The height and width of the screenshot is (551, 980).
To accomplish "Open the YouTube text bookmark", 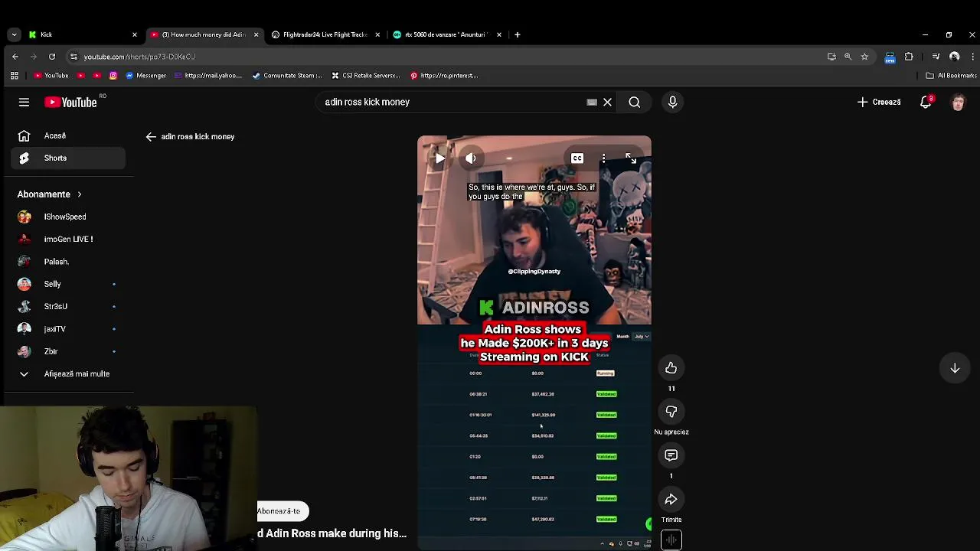I will (51, 76).
